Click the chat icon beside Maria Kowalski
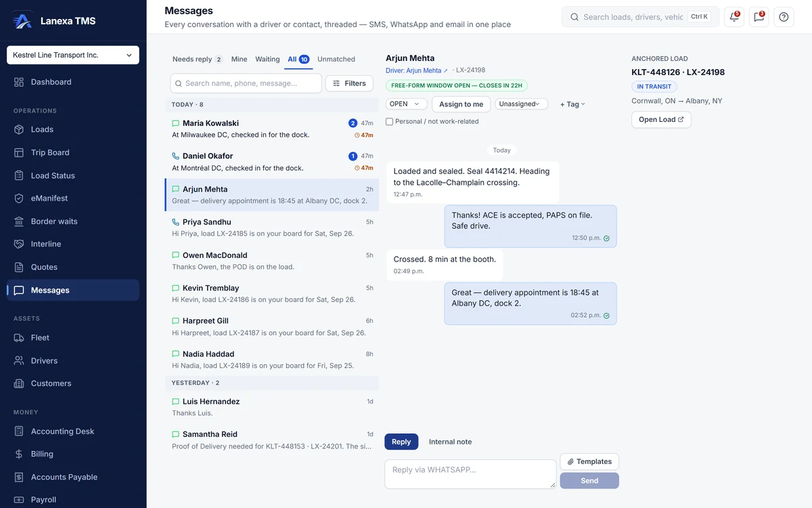 click(176, 123)
